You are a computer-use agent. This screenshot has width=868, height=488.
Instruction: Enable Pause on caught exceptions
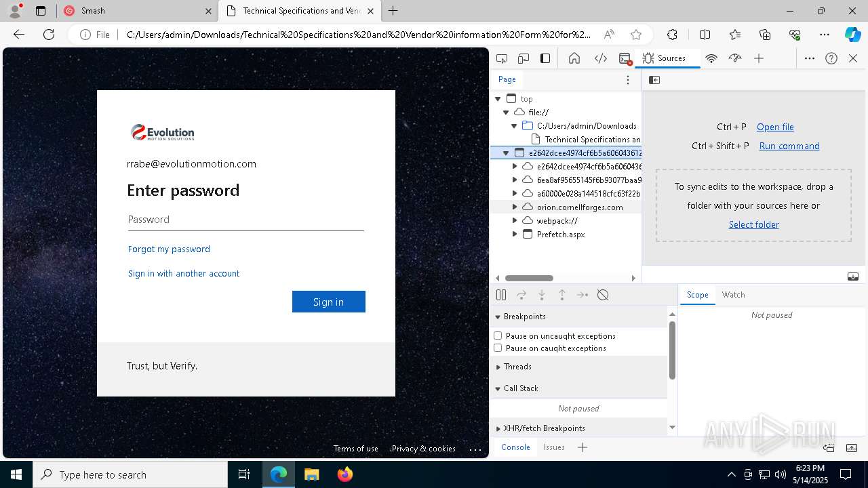(498, 348)
